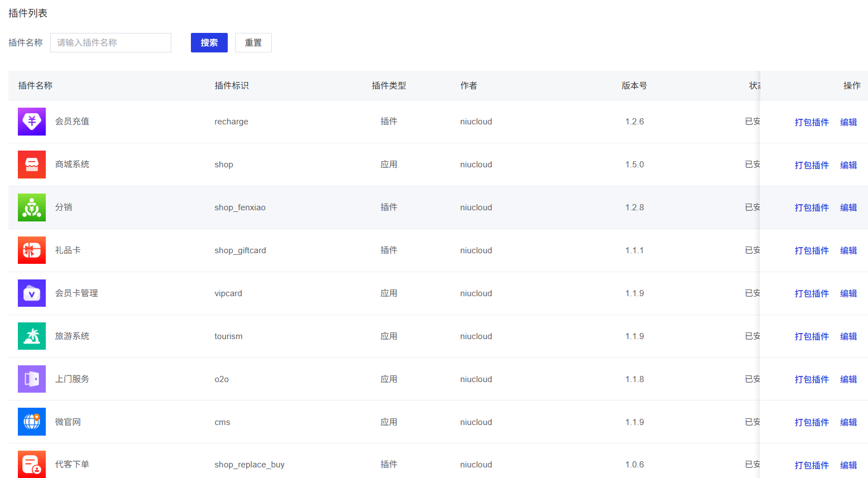Focus the 插件名称 search input field
868x478 pixels.
point(111,43)
